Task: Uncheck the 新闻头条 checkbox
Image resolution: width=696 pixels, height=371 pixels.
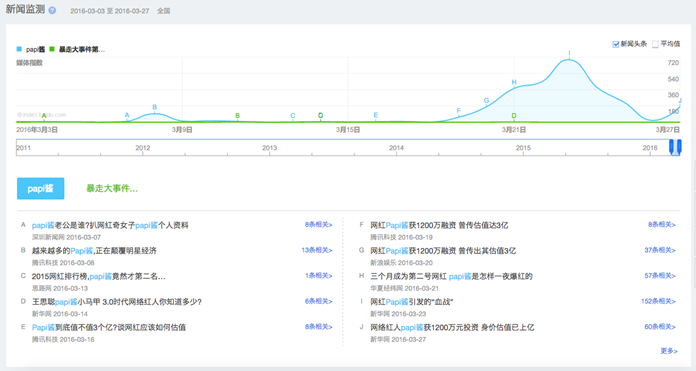Action: pyautogui.click(x=616, y=44)
